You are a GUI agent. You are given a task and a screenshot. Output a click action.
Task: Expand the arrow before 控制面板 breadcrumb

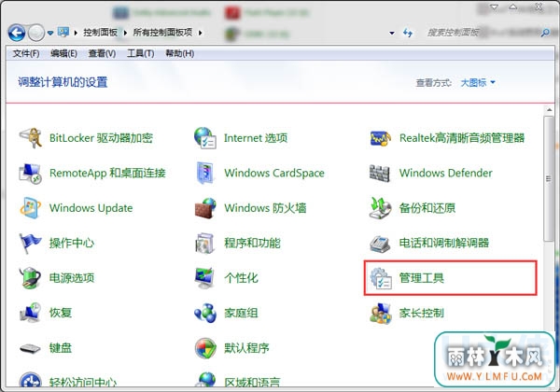pos(76,33)
